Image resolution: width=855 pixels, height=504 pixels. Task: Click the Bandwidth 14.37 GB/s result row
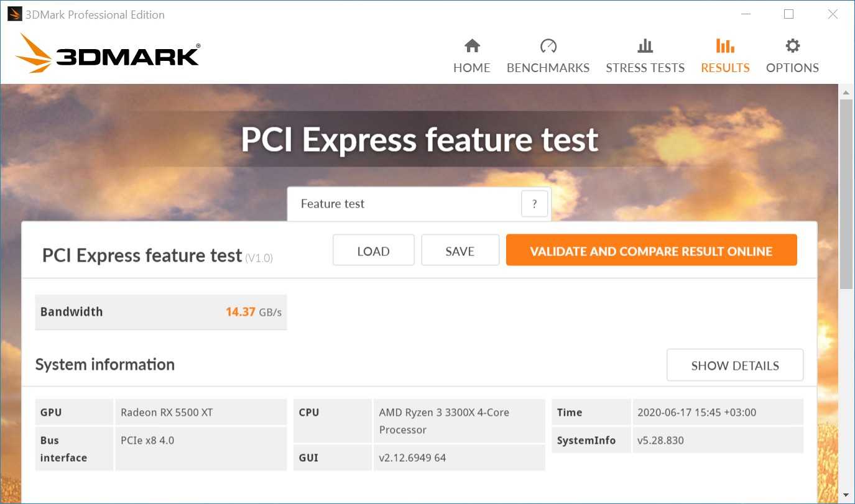tap(160, 312)
